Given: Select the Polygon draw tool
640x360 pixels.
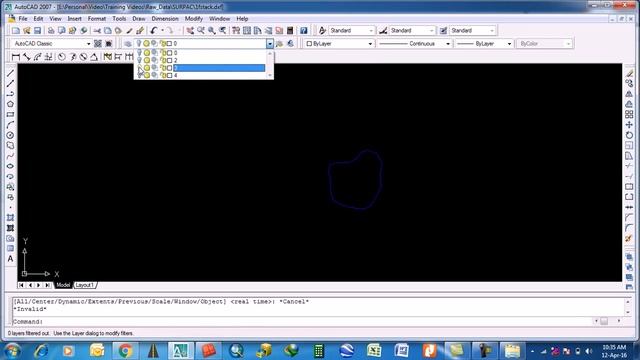Looking at the screenshot, I should pos(10,104).
